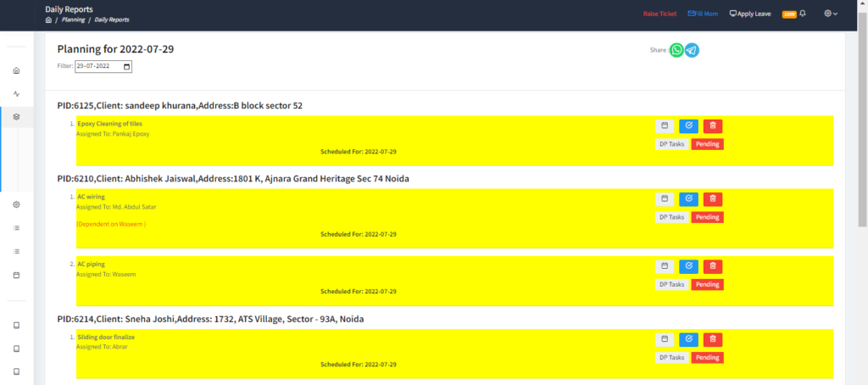Share planning via WhatsApp icon
The height and width of the screenshot is (385, 868).
click(676, 50)
